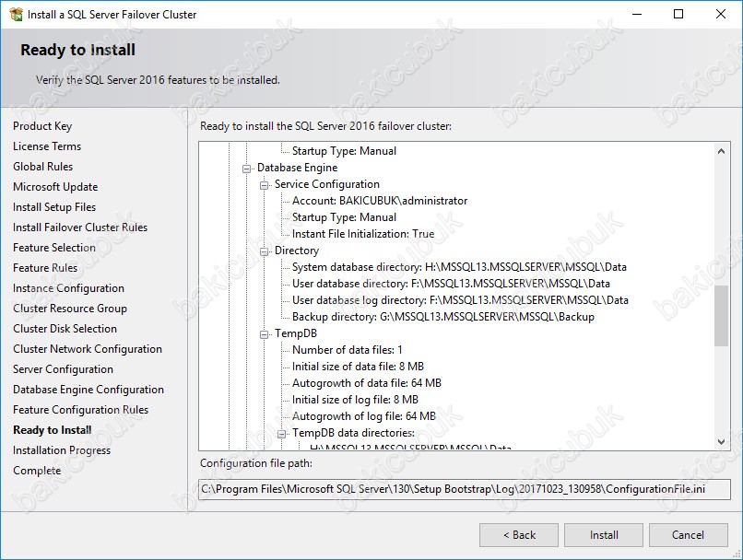The width and height of the screenshot is (743, 560).
Task: Select the Ready to Install step
Action: [x=53, y=430]
